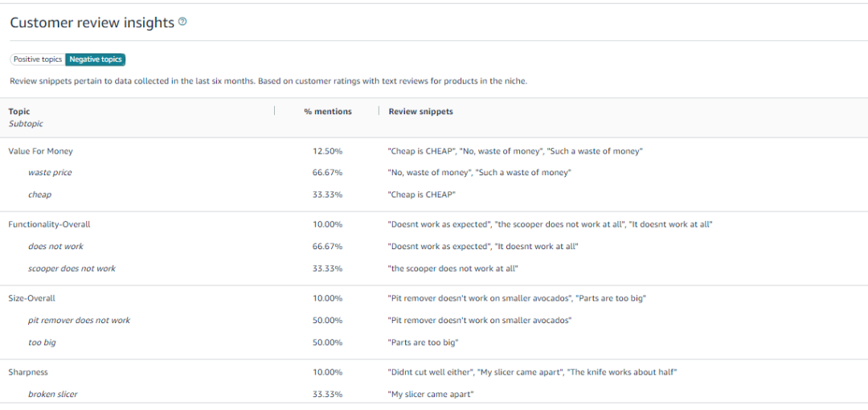Select the too big subtopic
The width and height of the screenshot is (868, 410).
[x=42, y=342]
